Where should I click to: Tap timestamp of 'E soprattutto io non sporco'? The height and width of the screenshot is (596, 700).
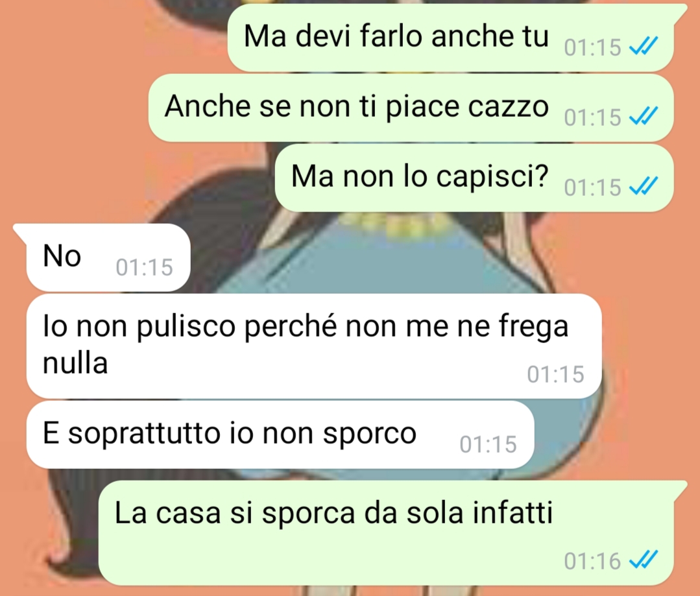tap(489, 445)
